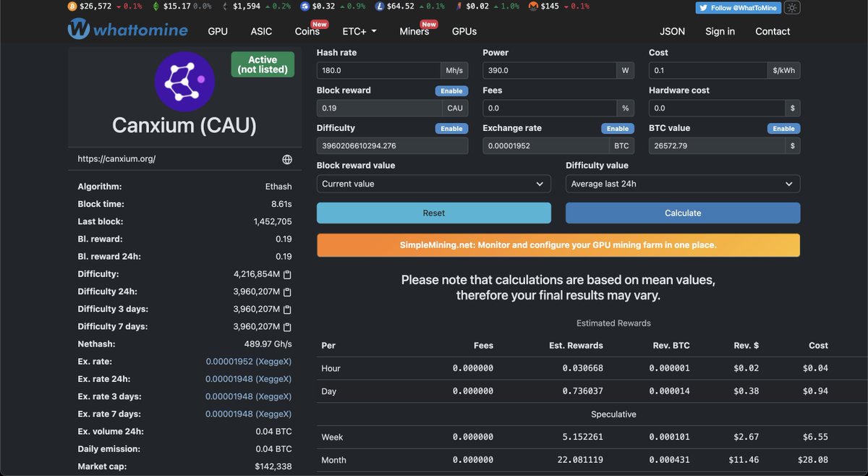Open the ASIC menu item
The image size is (868, 476).
[261, 31]
